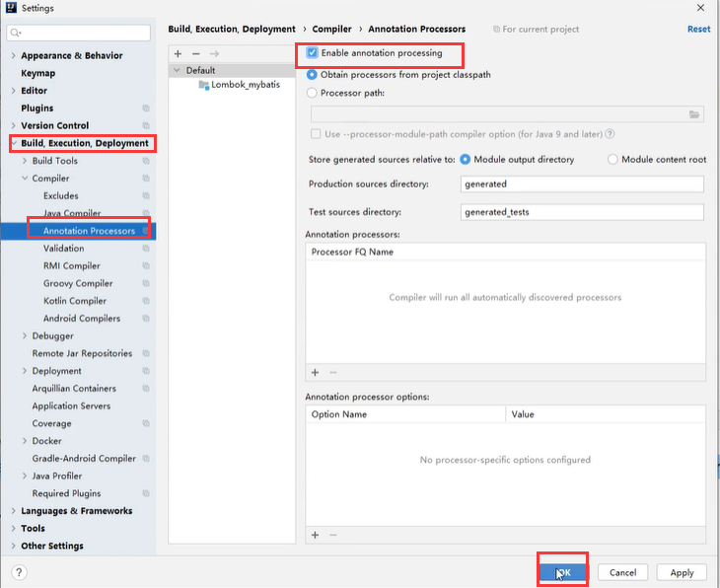Select Obtain processors from project classpath
The height and width of the screenshot is (588, 720).
[x=312, y=74]
